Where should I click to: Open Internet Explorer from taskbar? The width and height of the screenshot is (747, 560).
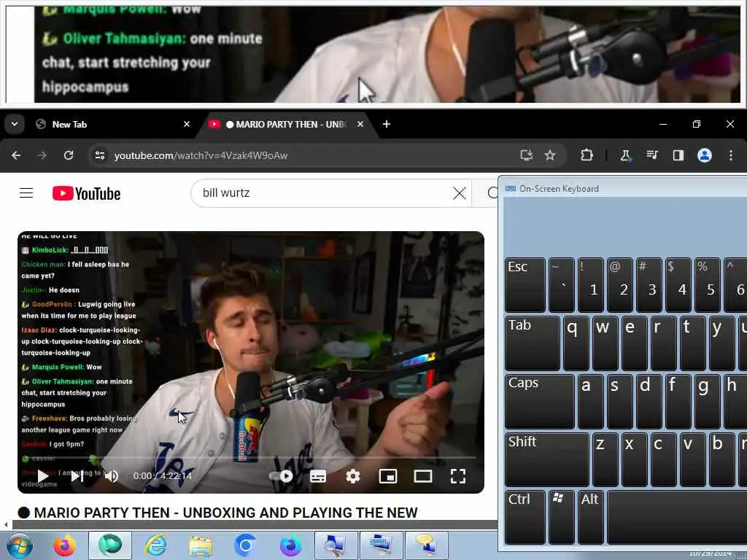(x=156, y=545)
